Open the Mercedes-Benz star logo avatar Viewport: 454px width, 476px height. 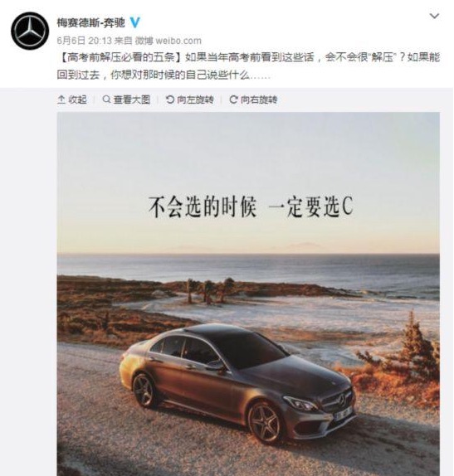click(x=30, y=31)
